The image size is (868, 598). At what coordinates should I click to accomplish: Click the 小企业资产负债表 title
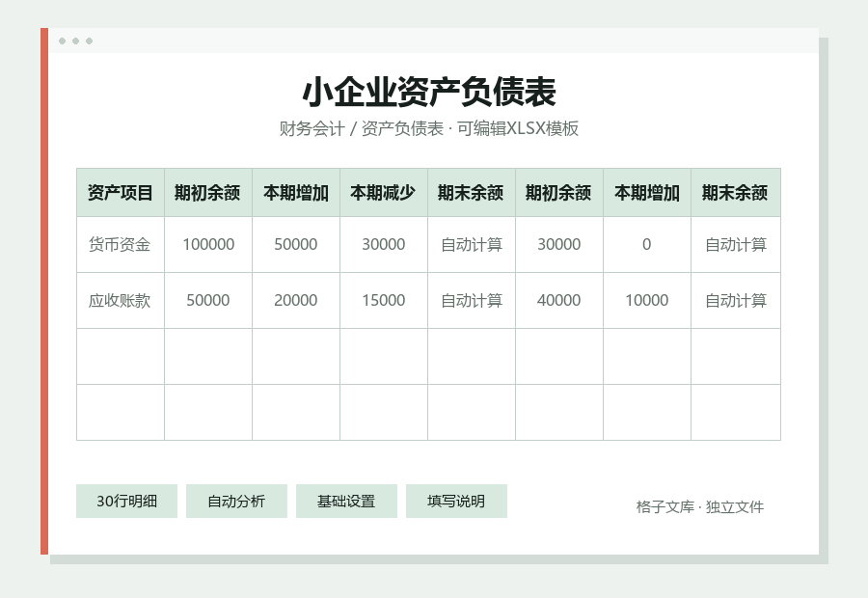[x=429, y=92]
